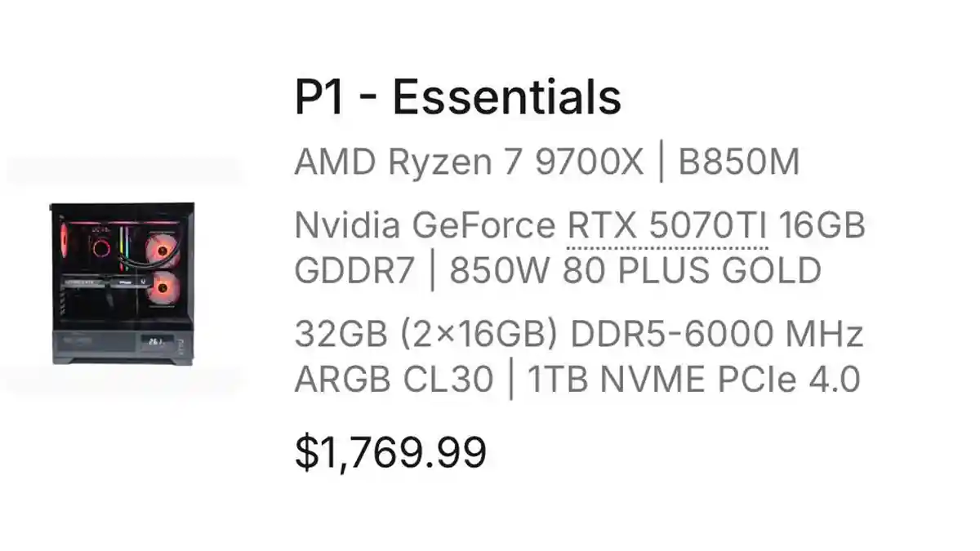Image resolution: width=980 pixels, height=551 pixels.
Task: Click the DDR5-6000 MHz text
Action: point(716,335)
